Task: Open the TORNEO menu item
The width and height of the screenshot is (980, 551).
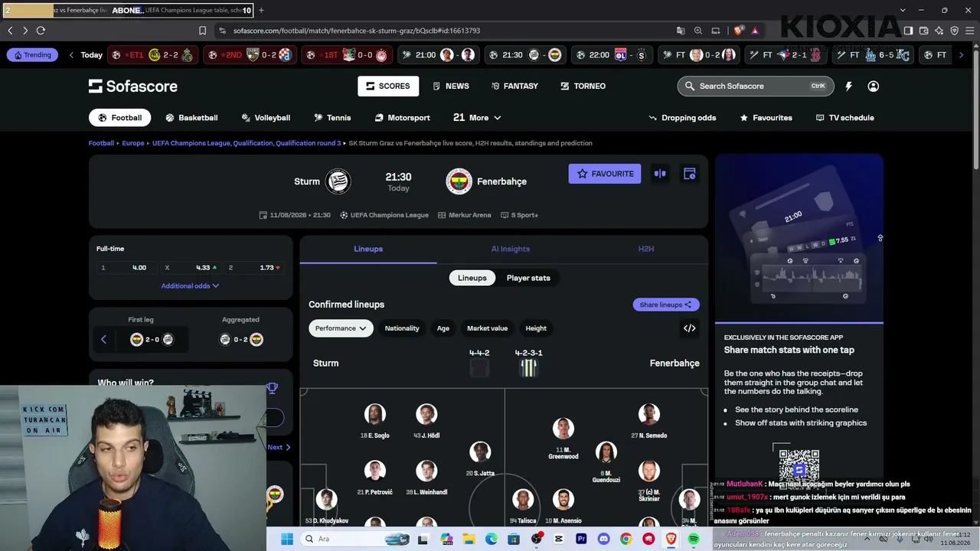Action: [583, 86]
